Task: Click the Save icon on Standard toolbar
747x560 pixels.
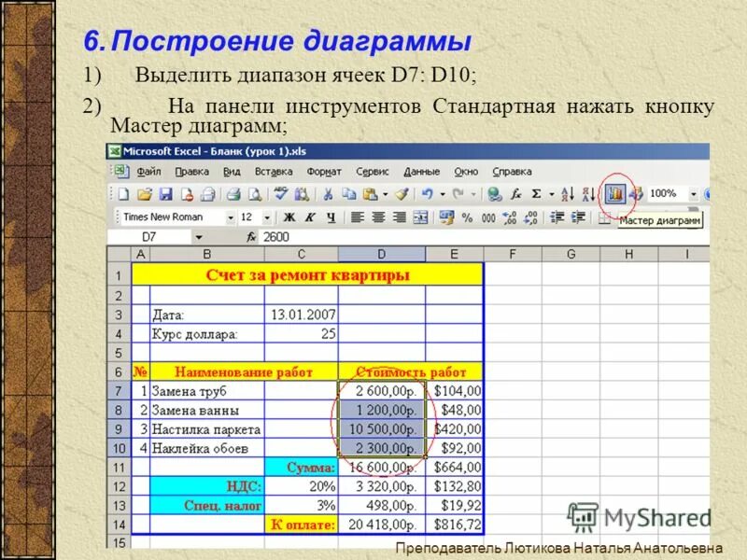Action: point(165,193)
